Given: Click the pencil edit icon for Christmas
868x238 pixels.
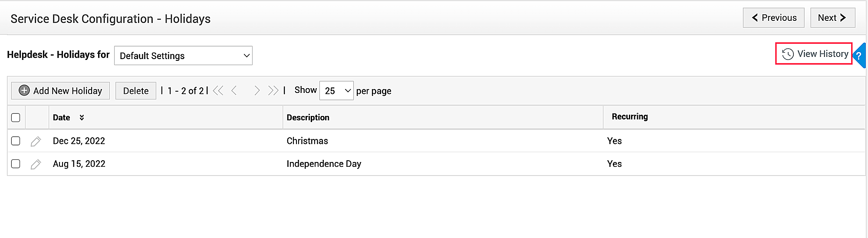Looking at the screenshot, I should pyautogui.click(x=36, y=141).
